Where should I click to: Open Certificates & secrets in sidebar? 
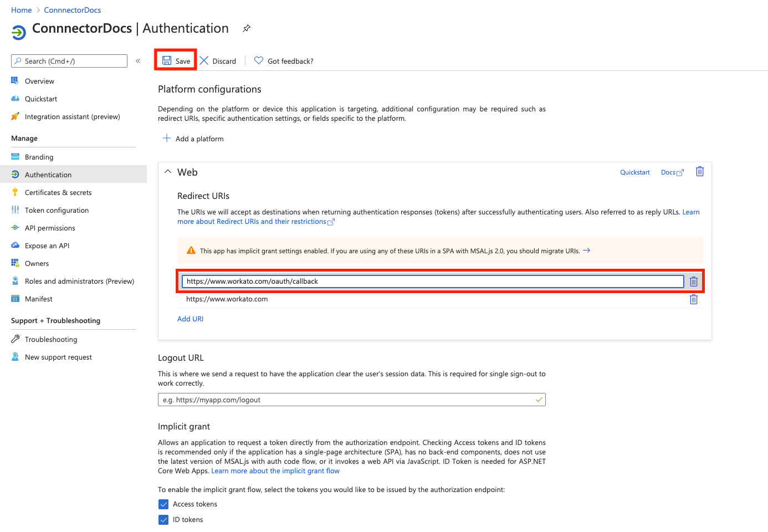point(58,193)
